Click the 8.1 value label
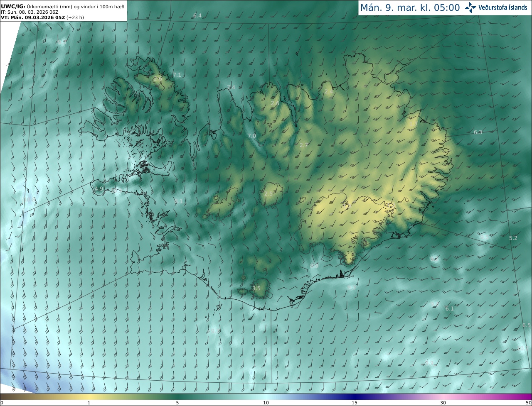The width and height of the screenshot is (532, 406). tap(179, 201)
